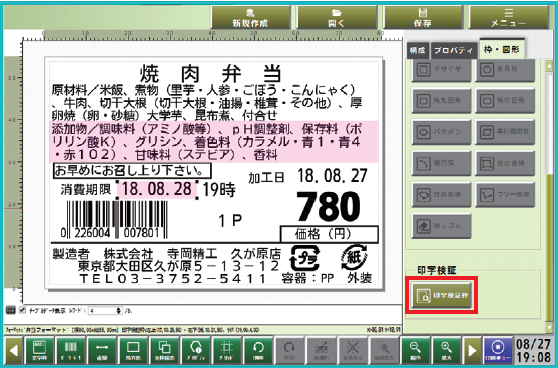This screenshot has height=368, width=558.
Task: Choose the 直線 straight line tool
Action: (x=101, y=351)
